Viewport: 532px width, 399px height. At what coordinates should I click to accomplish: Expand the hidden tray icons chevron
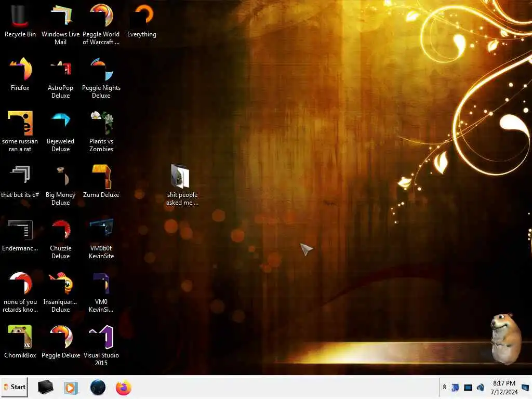(445, 387)
